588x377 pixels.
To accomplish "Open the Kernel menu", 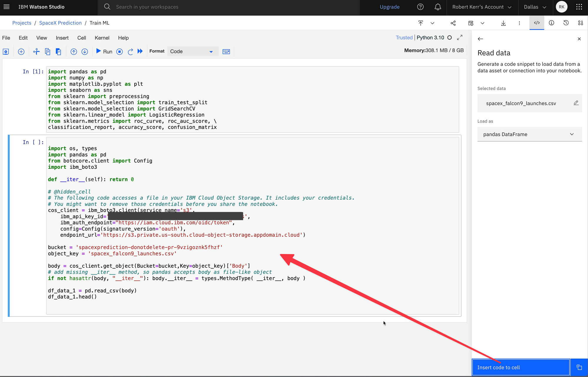I will tap(102, 38).
